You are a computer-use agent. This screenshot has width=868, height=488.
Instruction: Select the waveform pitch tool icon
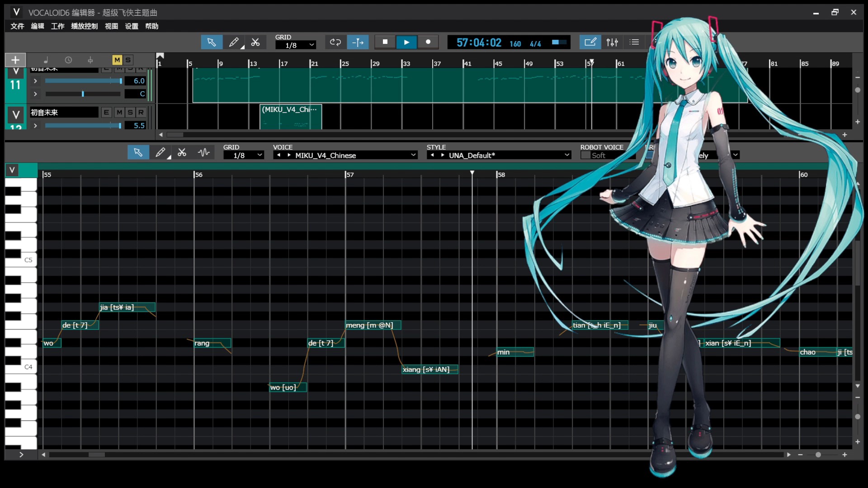coord(204,153)
